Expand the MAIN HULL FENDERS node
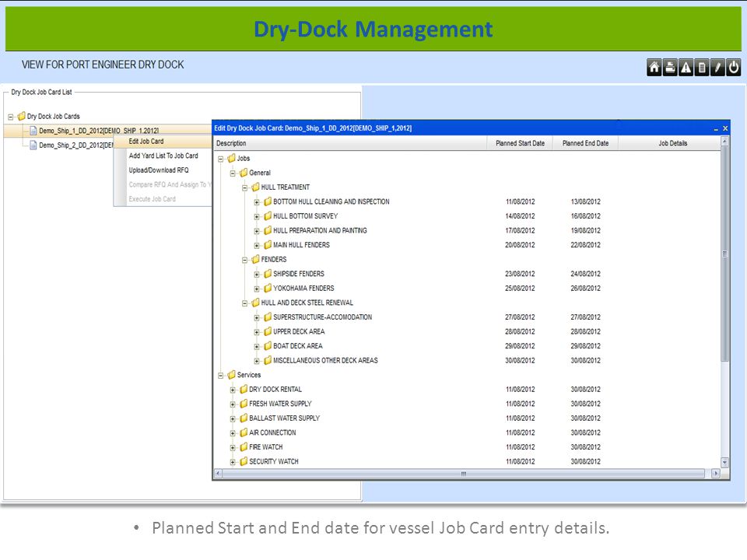 pyautogui.click(x=257, y=246)
